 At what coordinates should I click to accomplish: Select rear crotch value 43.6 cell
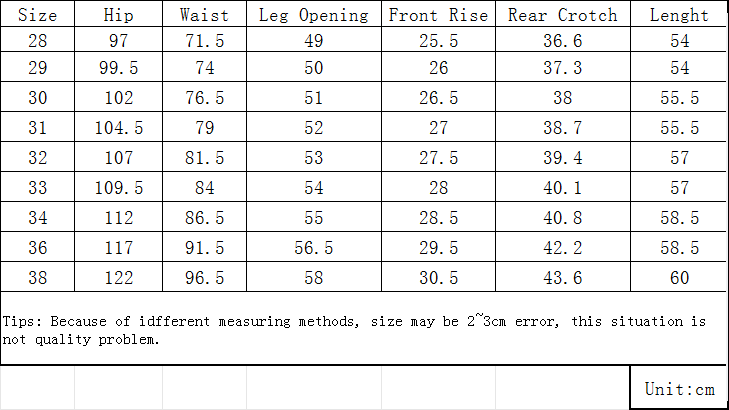click(563, 277)
